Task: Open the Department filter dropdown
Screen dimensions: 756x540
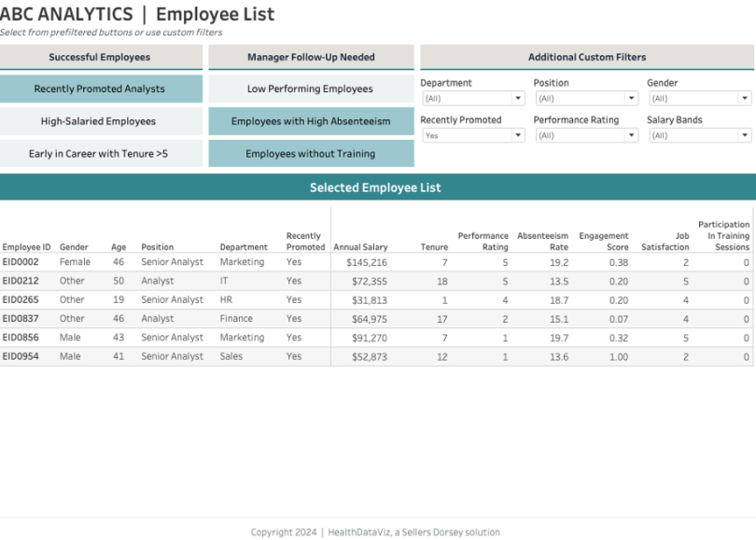Action: (473, 99)
